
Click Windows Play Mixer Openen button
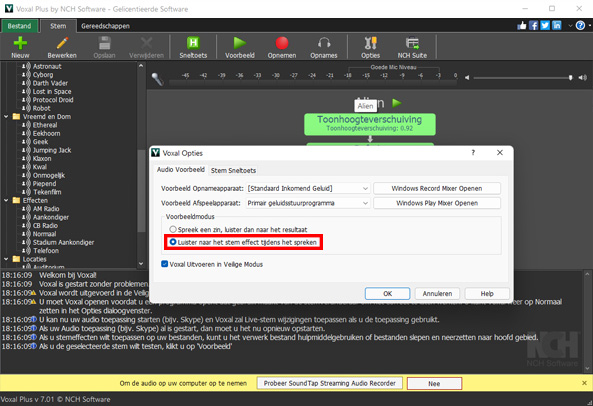[x=437, y=203]
